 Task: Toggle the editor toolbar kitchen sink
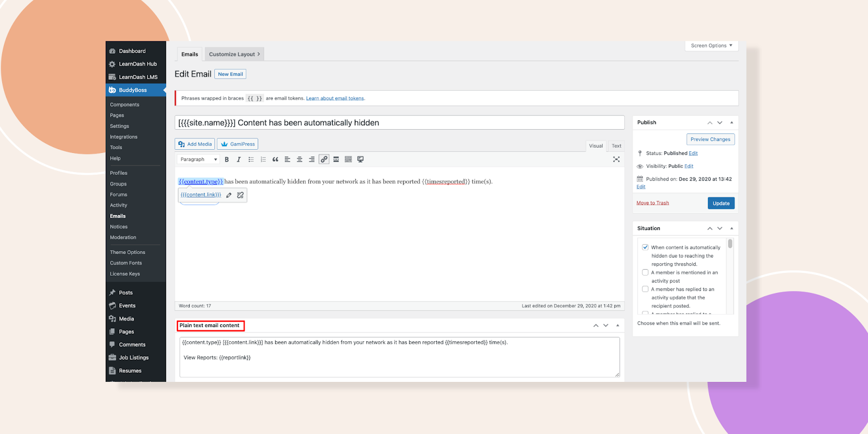pyautogui.click(x=348, y=159)
